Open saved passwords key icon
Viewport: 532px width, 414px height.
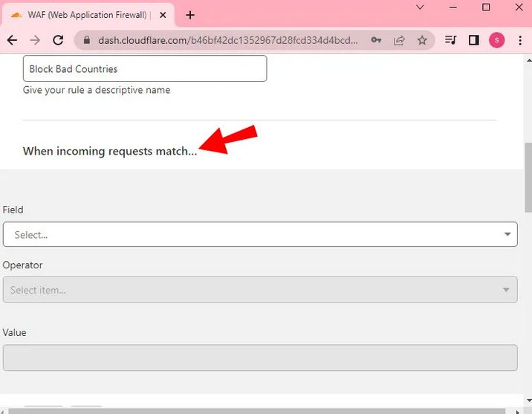pyautogui.click(x=377, y=40)
